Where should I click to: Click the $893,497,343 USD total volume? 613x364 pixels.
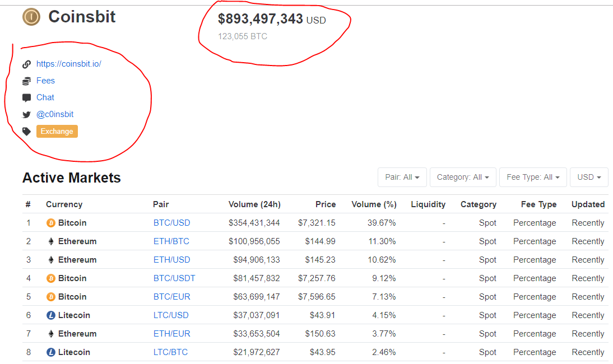pos(272,18)
